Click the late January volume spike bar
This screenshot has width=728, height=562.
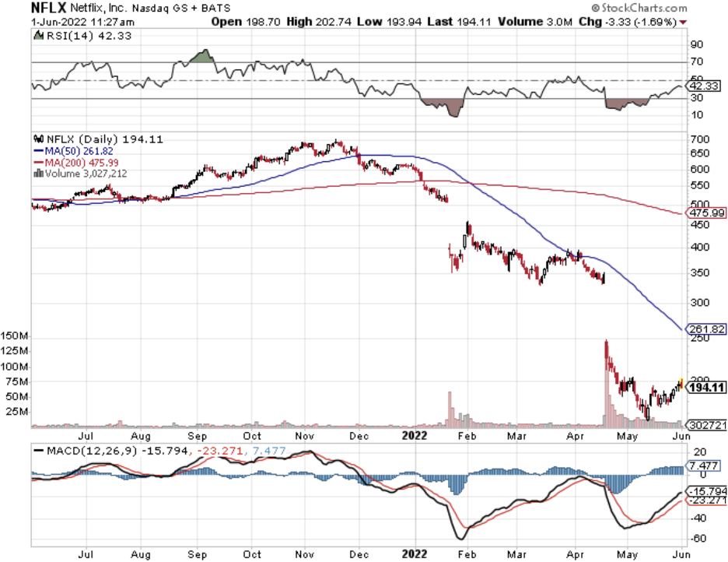point(450,409)
